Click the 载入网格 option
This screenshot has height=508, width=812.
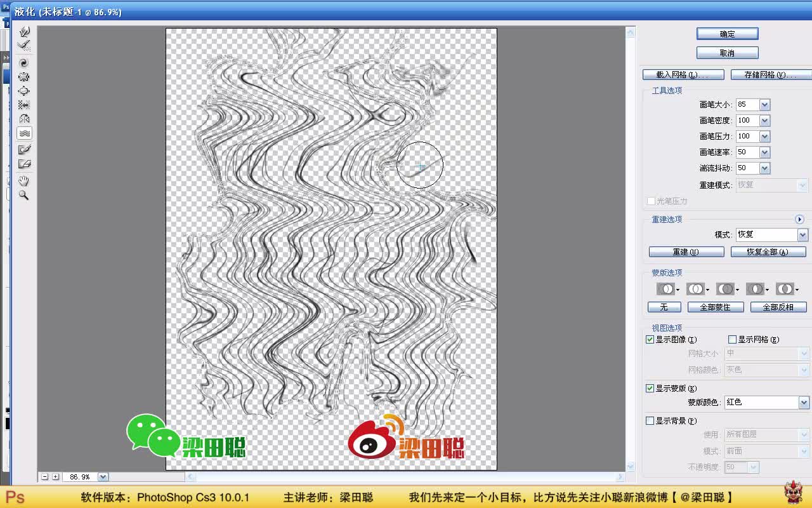pos(684,74)
